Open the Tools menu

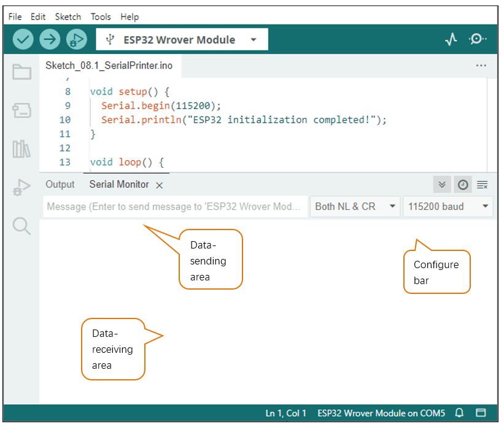click(x=101, y=17)
